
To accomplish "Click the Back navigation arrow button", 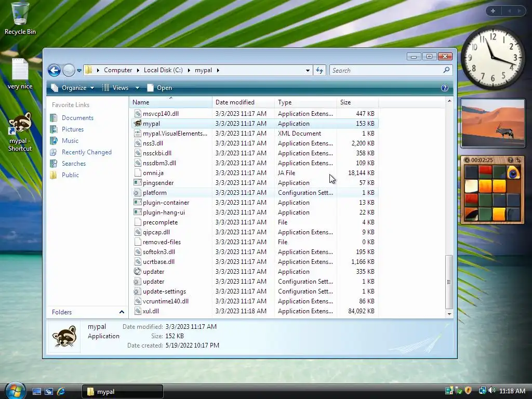I will click(x=54, y=70).
